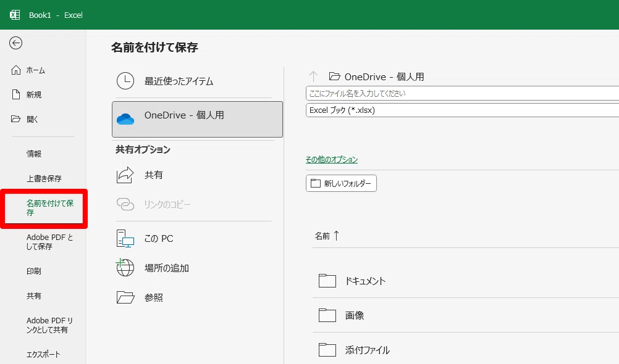The width and height of the screenshot is (619, 364).
Task: Click the file name input field
Action: (x=462, y=93)
